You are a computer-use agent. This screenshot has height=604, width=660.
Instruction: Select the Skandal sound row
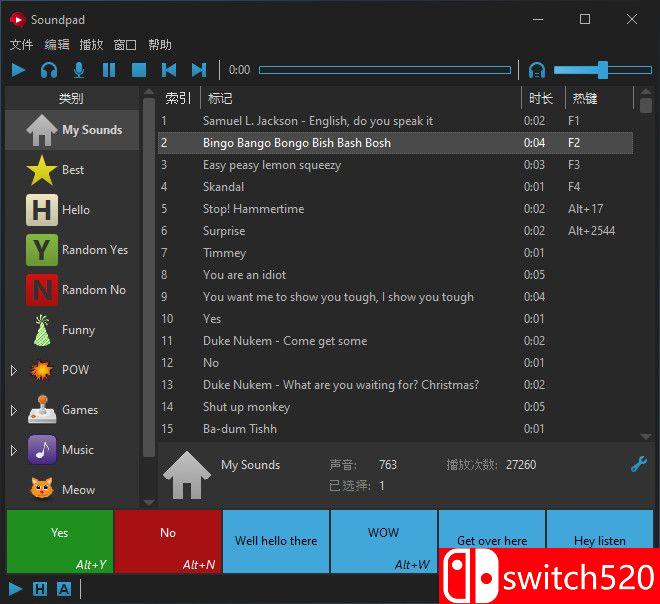[x=223, y=187]
